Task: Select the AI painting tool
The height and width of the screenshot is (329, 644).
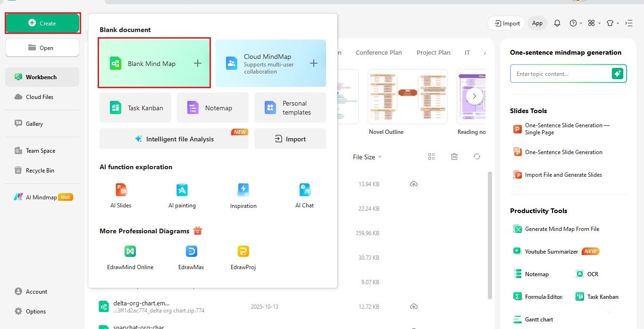Action: pyautogui.click(x=182, y=194)
